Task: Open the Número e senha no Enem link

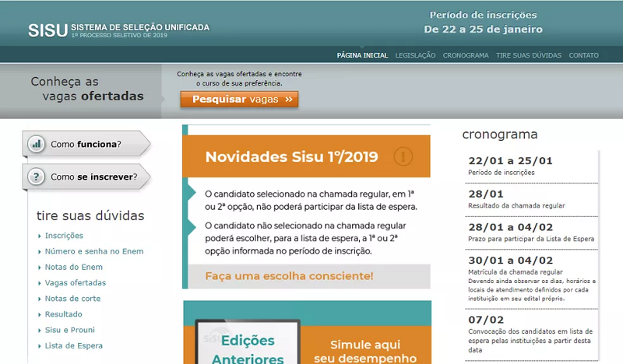Action: pyautogui.click(x=94, y=251)
